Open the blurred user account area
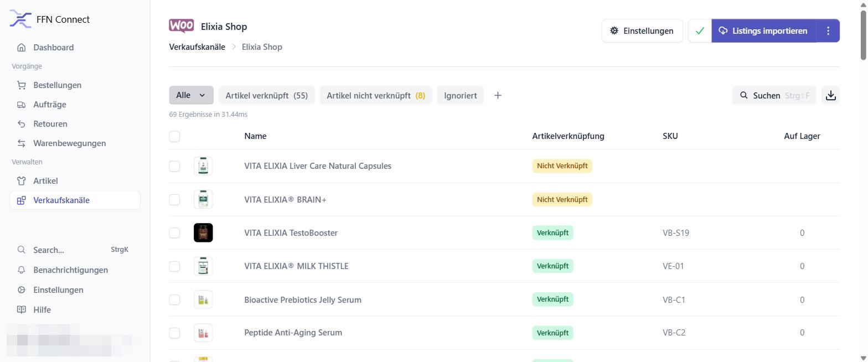This screenshot has height=362, width=868. (x=75, y=340)
